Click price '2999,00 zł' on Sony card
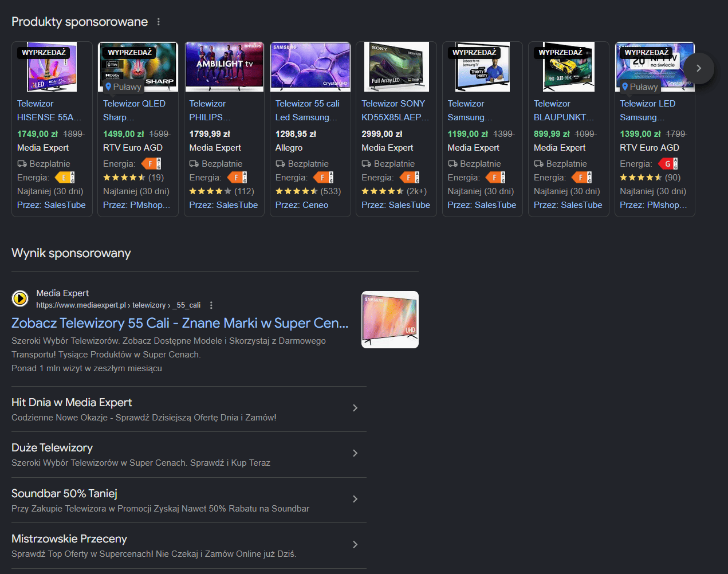The height and width of the screenshot is (574, 728). [382, 134]
